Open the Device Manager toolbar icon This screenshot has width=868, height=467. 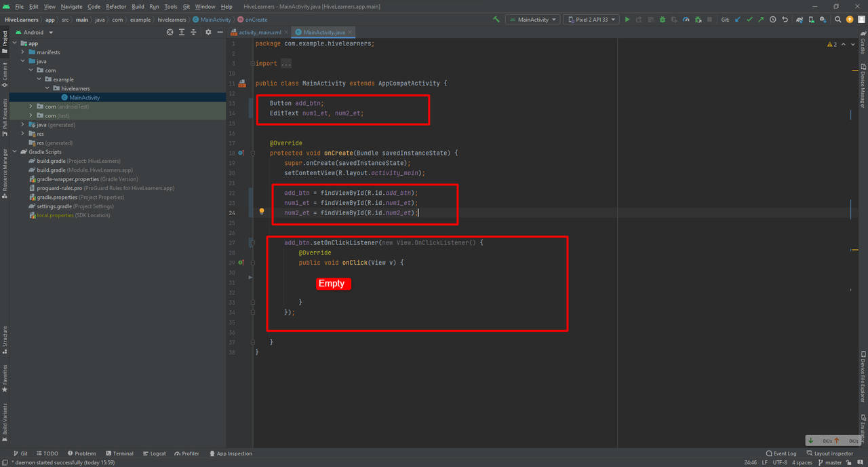click(812, 20)
